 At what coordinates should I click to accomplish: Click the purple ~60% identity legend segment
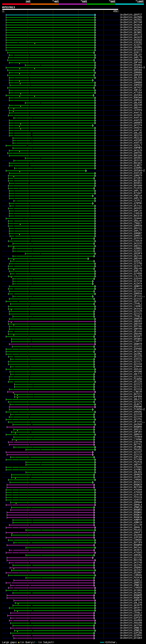(x=73, y=4)
